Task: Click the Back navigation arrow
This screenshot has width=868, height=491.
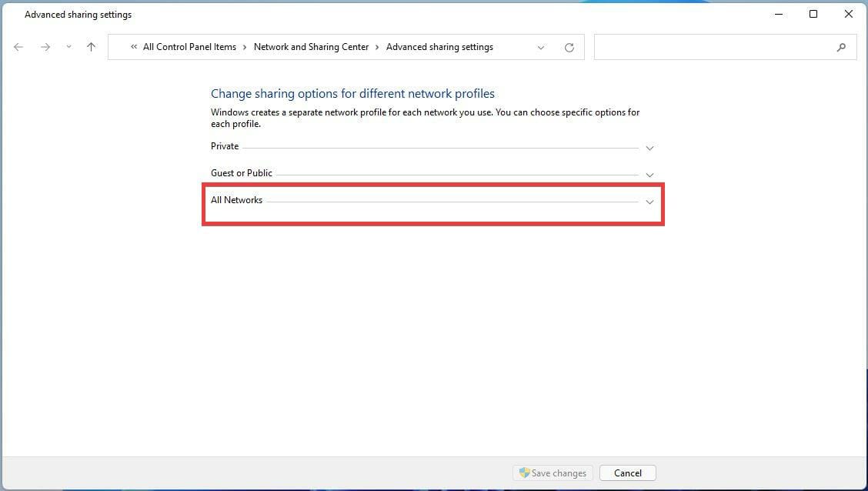Action: (x=18, y=47)
